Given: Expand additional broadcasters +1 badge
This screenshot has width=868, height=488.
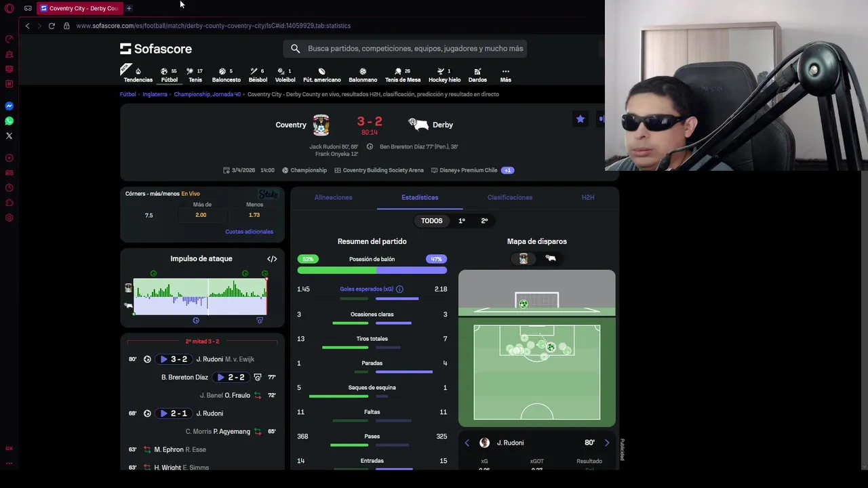Looking at the screenshot, I should click(507, 170).
